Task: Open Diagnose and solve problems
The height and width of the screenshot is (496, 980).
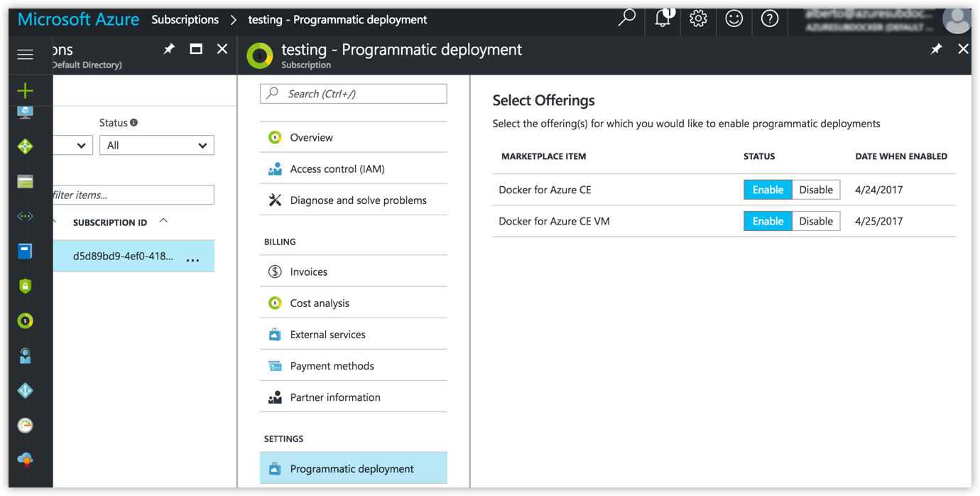Action: [358, 200]
